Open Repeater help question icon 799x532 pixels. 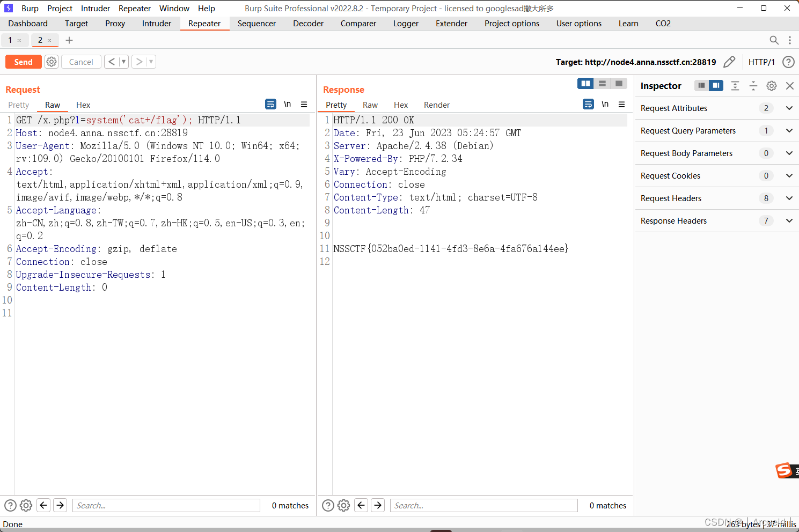pos(788,62)
